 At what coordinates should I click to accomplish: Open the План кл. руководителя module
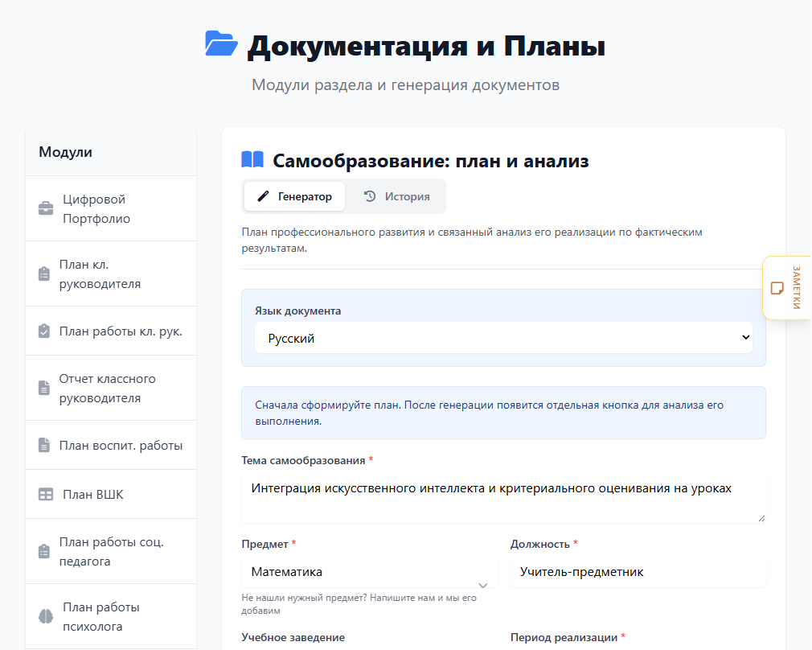[x=111, y=274]
